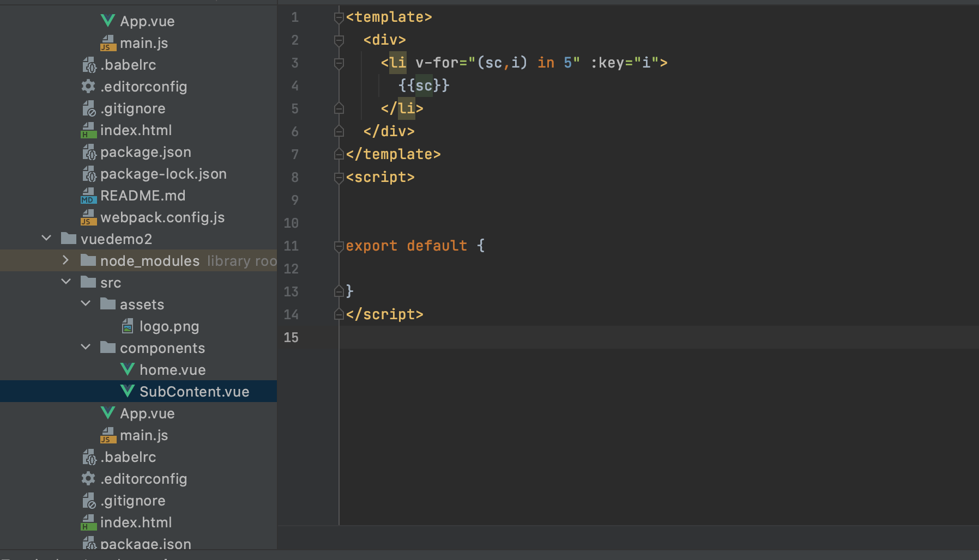Click the {{sc}} expression on line 4

[424, 86]
